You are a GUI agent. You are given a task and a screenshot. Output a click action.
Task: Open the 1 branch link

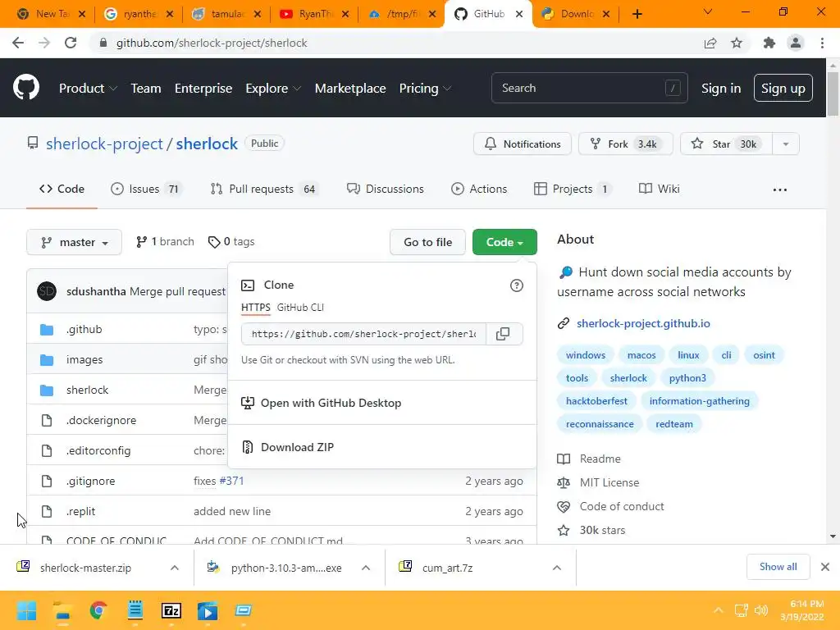[165, 242]
